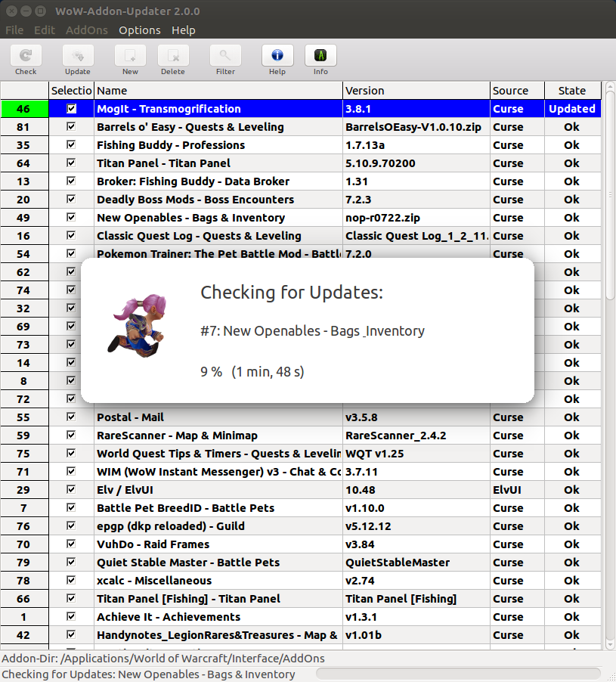Open the Help menu
This screenshot has height=682, width=616.
184,30
